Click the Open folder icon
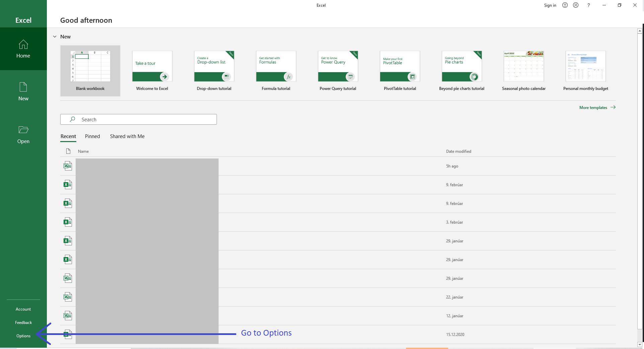644x349 pixels. point(23,130)
